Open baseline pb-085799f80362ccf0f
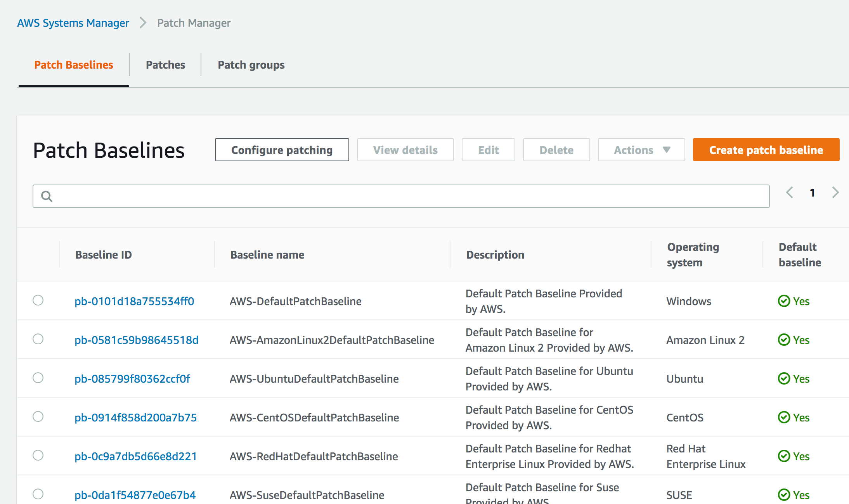The image size is (849, 504). (x=132, y=379)
